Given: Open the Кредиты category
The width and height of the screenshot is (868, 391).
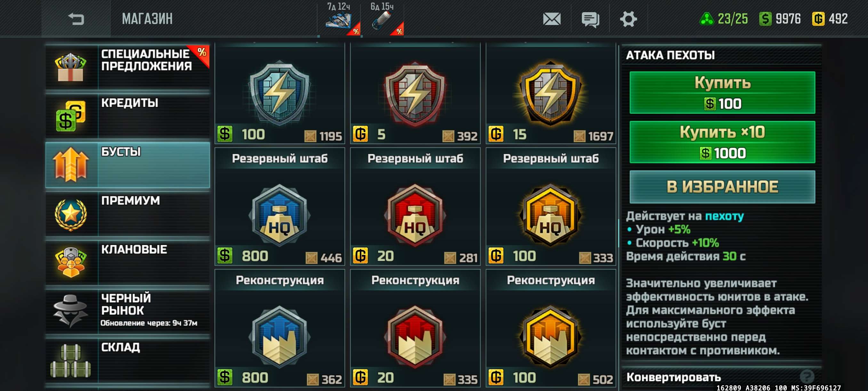Looking at the screenshot, I should (127, 116).
